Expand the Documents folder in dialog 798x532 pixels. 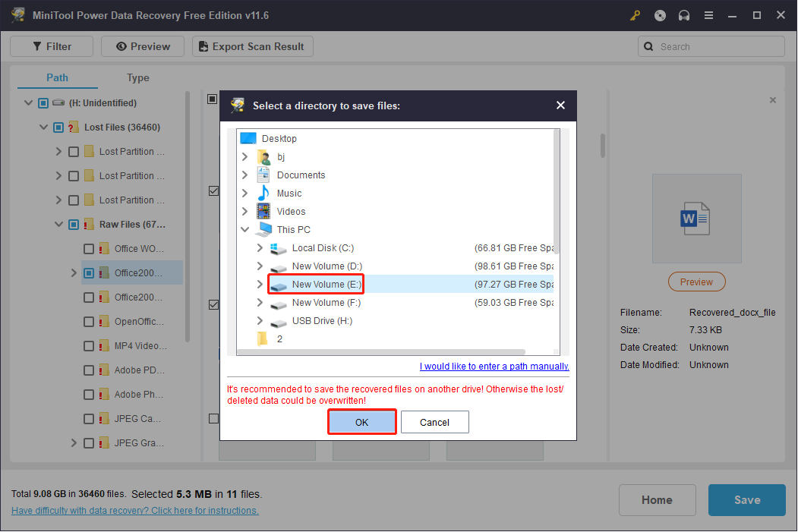[x=244, y=175]
